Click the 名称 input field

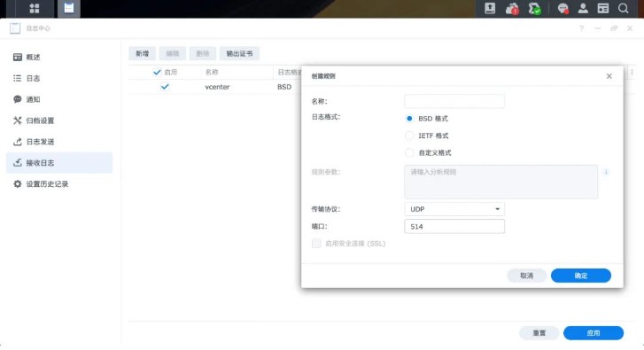click(454, 101)
